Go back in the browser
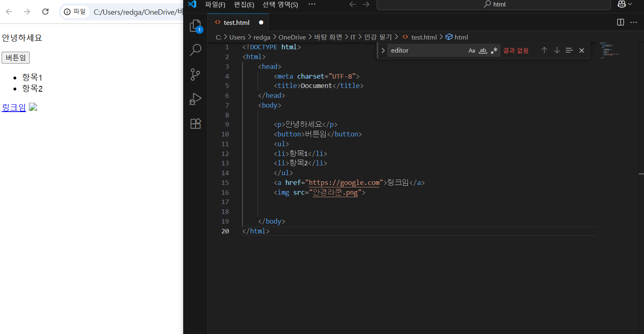The image size is (644, 334). (x=9, y=11)
